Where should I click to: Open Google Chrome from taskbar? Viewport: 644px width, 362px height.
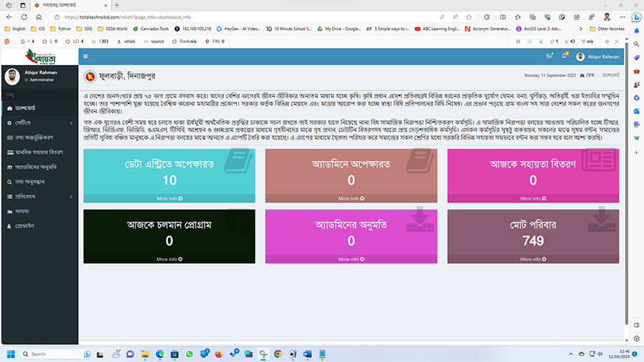278,354
